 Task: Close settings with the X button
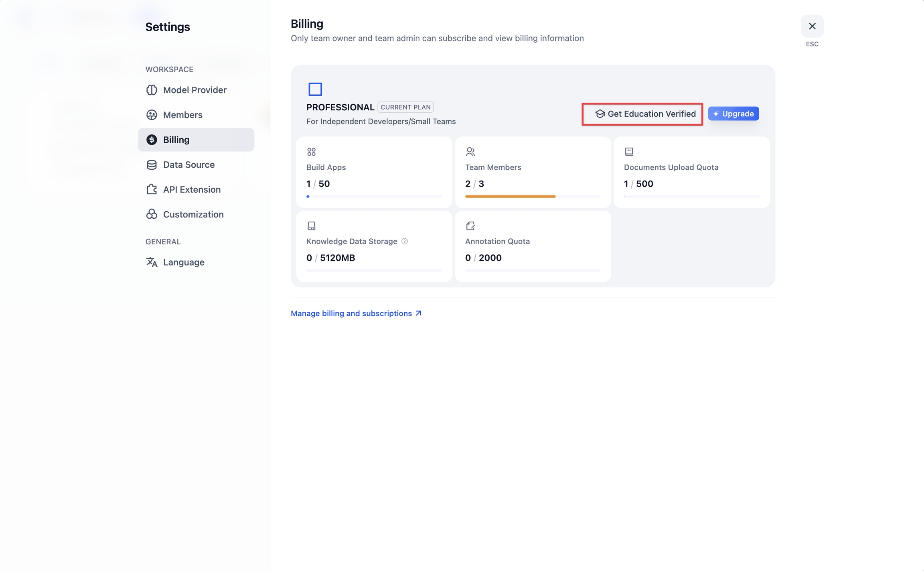(812, 26)
